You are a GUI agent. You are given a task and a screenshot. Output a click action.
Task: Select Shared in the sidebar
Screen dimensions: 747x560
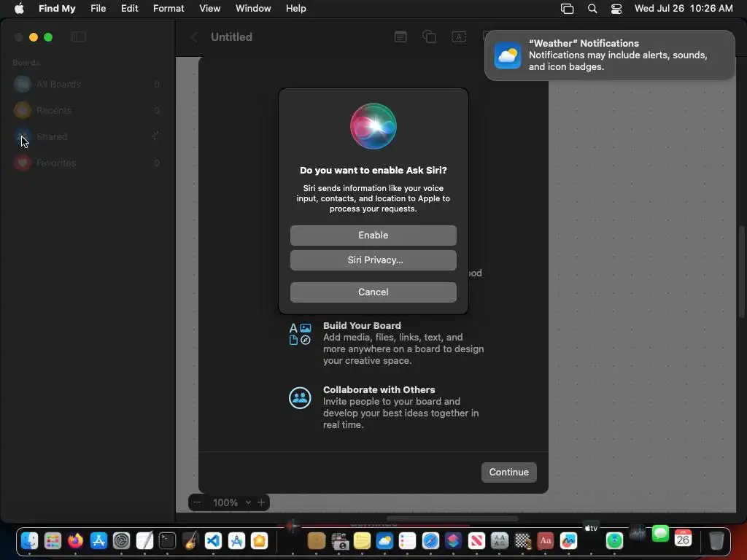point(87,136)
